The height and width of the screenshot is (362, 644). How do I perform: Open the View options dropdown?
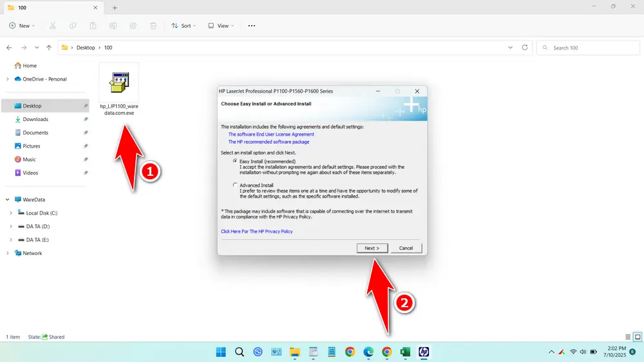point(221,26)
